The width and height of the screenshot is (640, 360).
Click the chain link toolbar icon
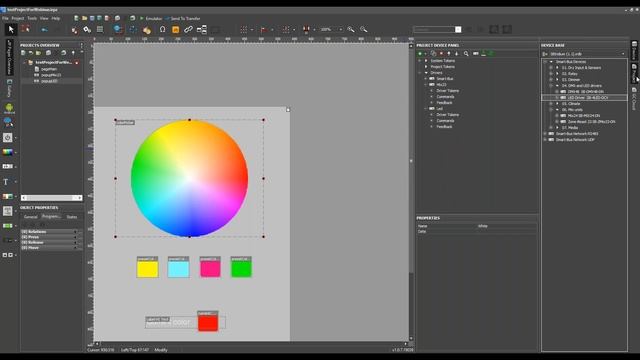(x=188, y=29)
